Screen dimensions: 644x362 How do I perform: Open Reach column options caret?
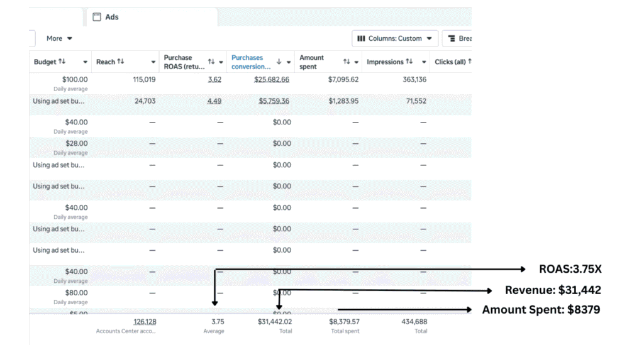point(153,62)
